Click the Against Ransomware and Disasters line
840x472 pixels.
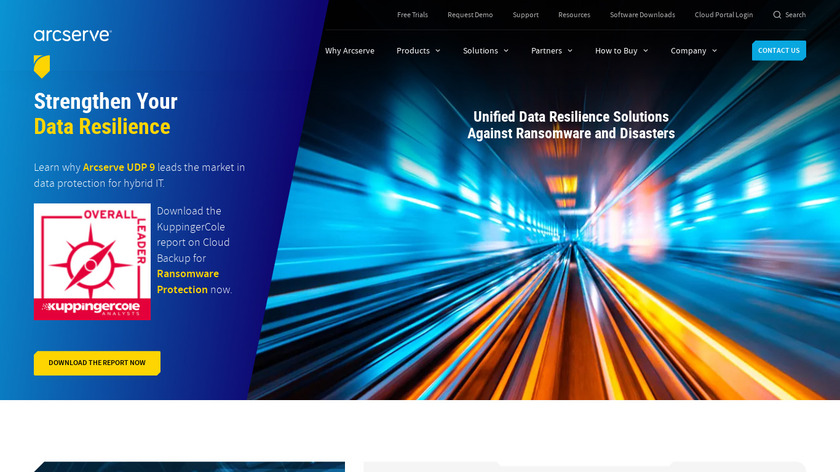click(x=571, y=133)
